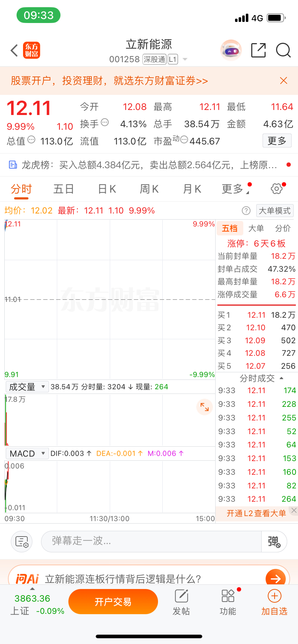The image size is (298, 644).
Task: Switch to 日K tab
Action: 107,189
